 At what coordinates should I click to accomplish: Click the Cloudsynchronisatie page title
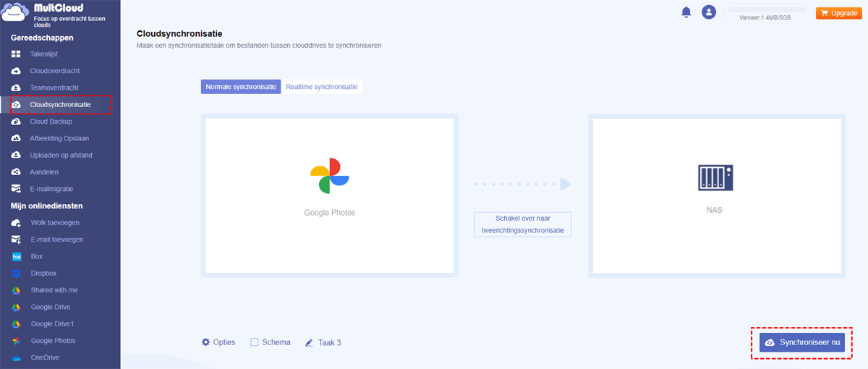pyautogui.click(x=179, y=33)
